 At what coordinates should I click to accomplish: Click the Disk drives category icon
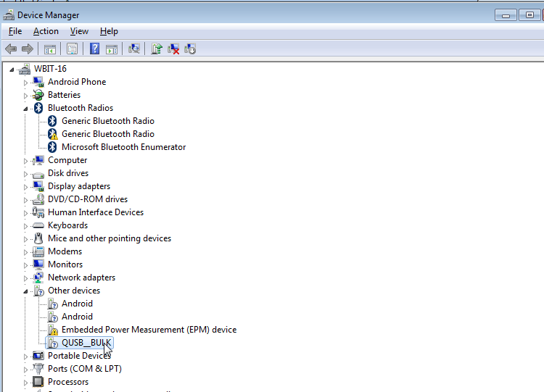tap(38, 174)
